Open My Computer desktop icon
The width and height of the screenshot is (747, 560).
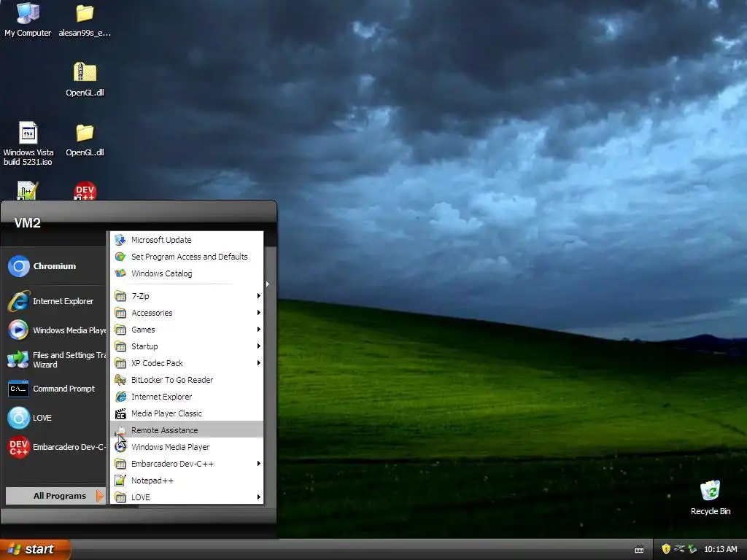coord(28,20)
